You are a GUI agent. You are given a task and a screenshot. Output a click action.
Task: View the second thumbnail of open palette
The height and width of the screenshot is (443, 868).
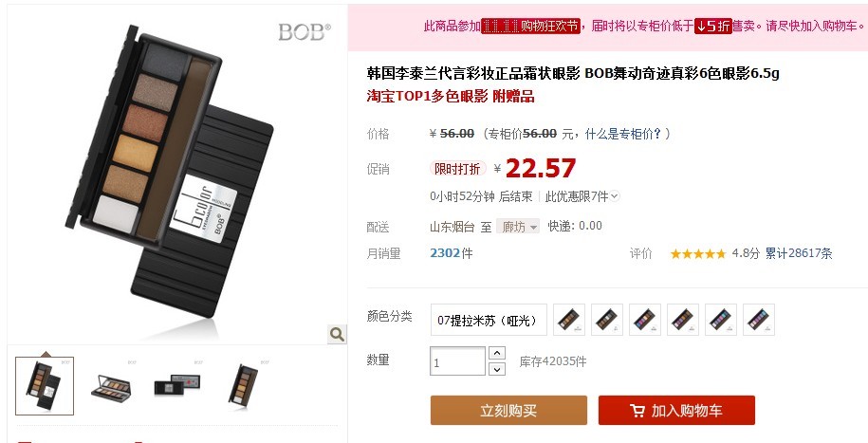[111, 385]
